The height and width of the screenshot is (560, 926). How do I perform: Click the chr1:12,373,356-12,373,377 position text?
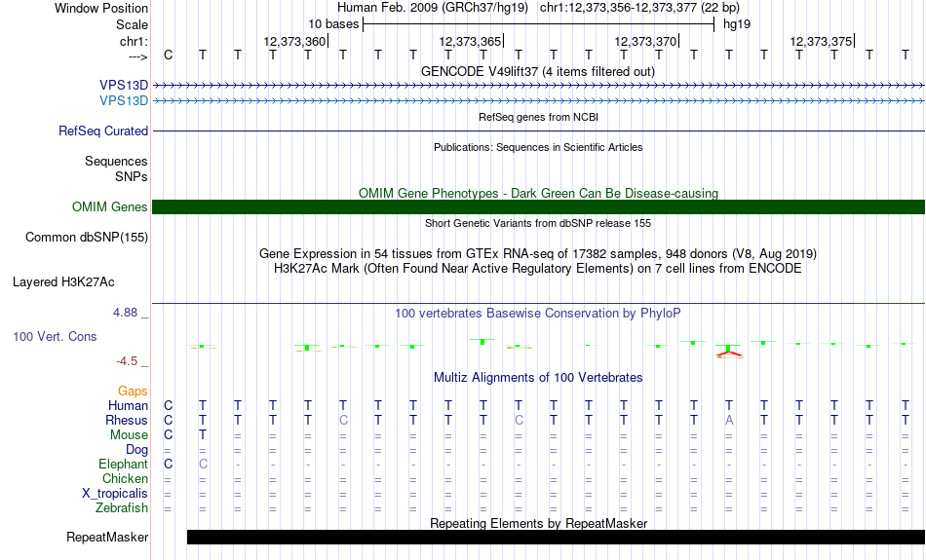(x=639, y=8)
